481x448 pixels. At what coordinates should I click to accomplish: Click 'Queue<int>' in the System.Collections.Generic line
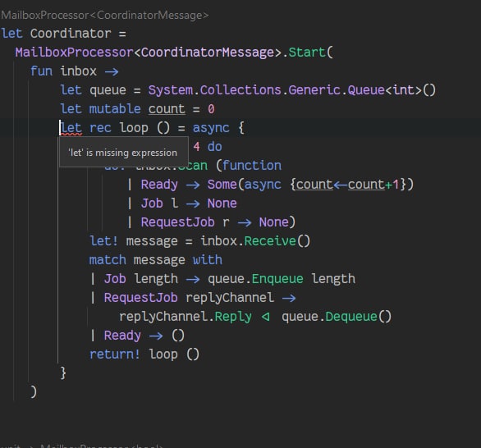[x=384, y=90]
